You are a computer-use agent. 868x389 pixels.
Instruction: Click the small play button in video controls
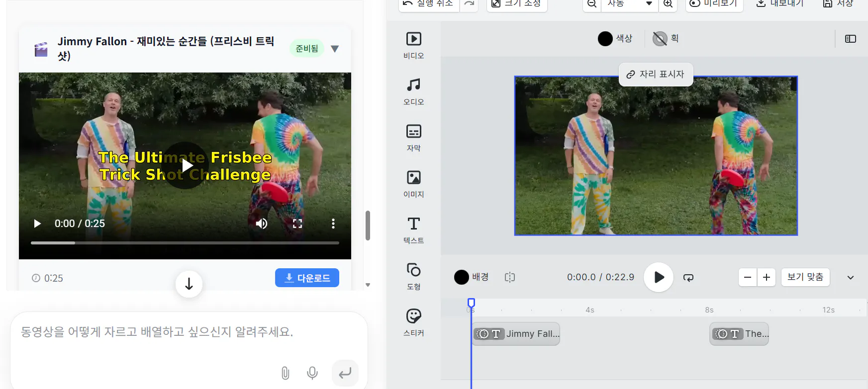click(x=37, y=224)
